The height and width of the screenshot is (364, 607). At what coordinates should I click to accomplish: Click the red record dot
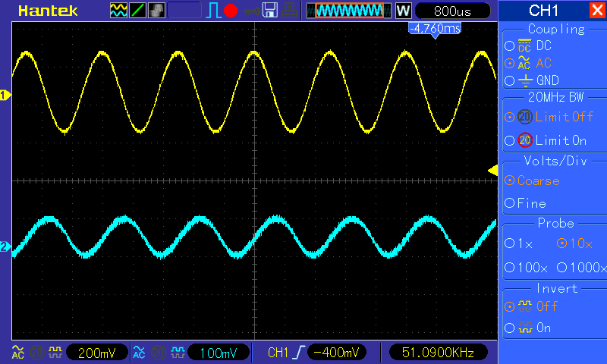coord(231,11)
